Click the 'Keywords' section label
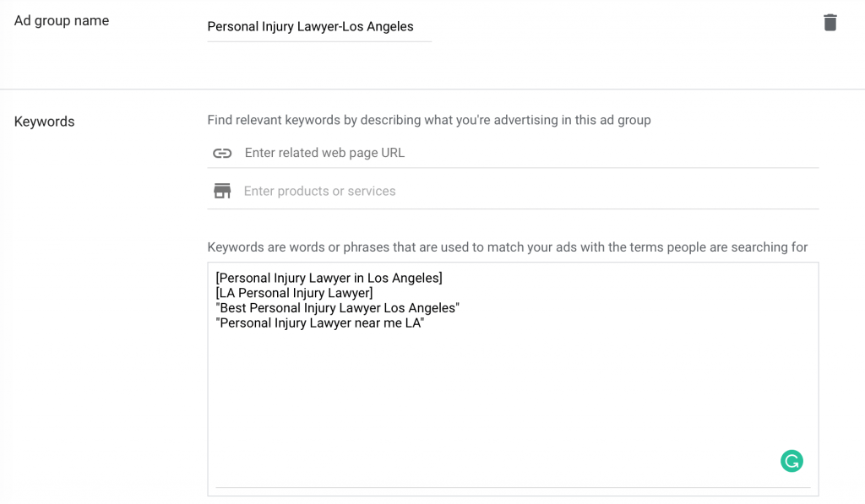The height and width of the screenshot is (504, 865). pos(44,122)
